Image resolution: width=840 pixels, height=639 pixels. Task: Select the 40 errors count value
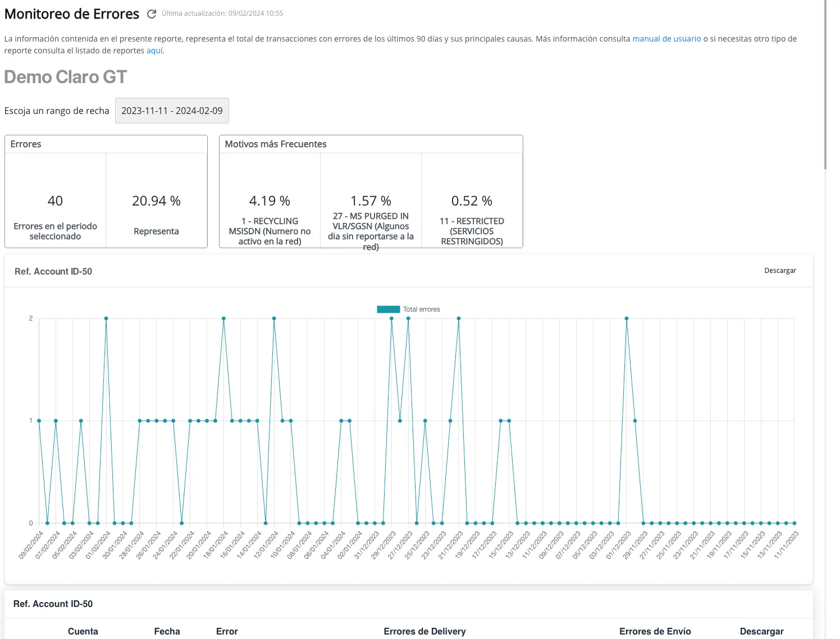pyautogui.click(x=55, y=201)
